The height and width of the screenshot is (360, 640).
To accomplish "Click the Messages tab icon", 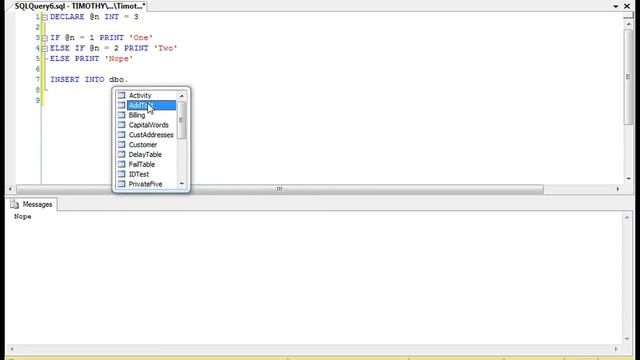I will point(15,204).
